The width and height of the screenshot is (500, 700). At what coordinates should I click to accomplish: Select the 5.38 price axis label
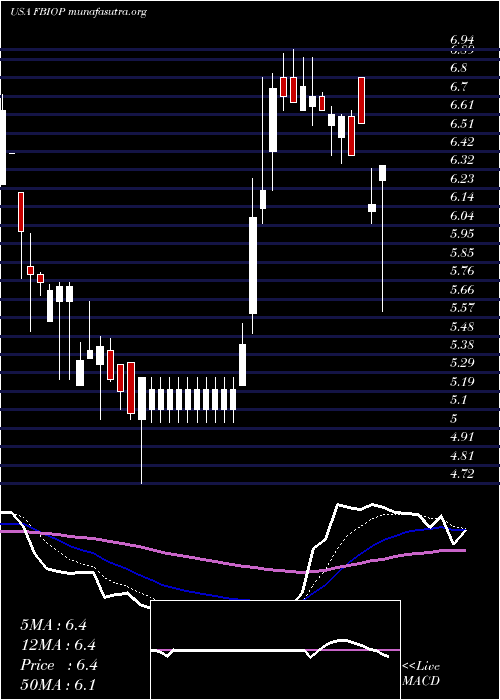[462, 345]
